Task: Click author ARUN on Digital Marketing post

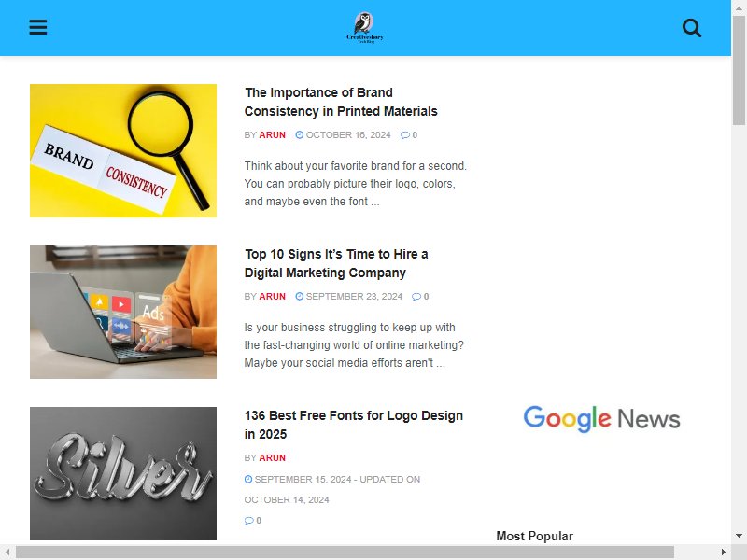Action: coord(272,297)
